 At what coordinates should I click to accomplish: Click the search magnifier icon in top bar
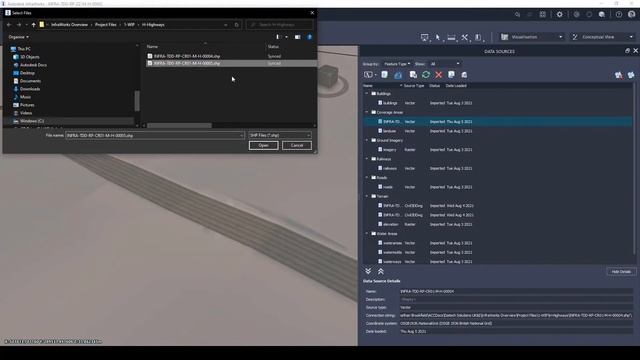pos(517,14)
